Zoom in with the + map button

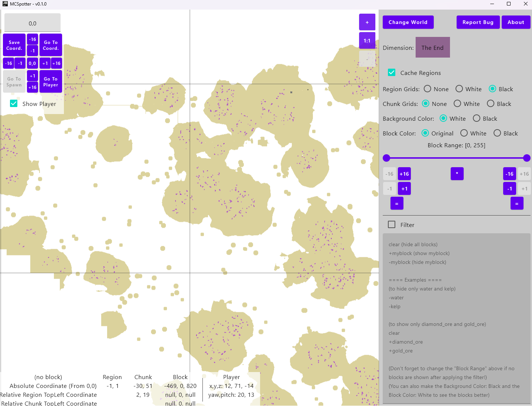367,22
